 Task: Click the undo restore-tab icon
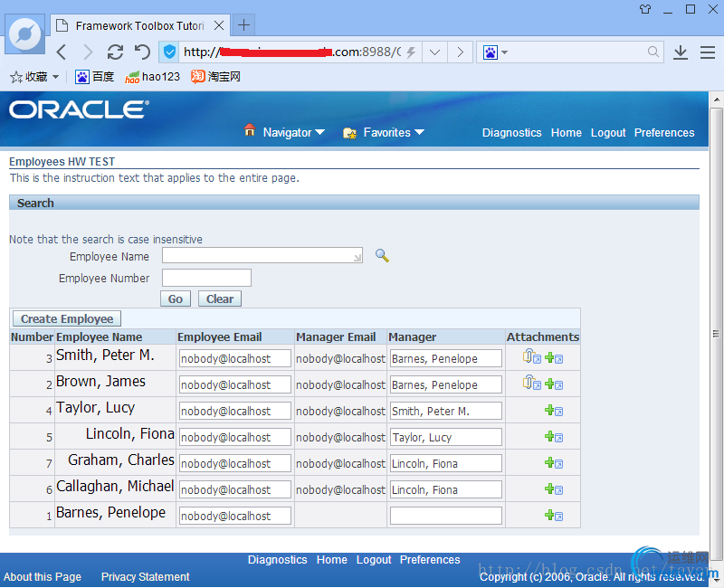(x=142, y=52)
